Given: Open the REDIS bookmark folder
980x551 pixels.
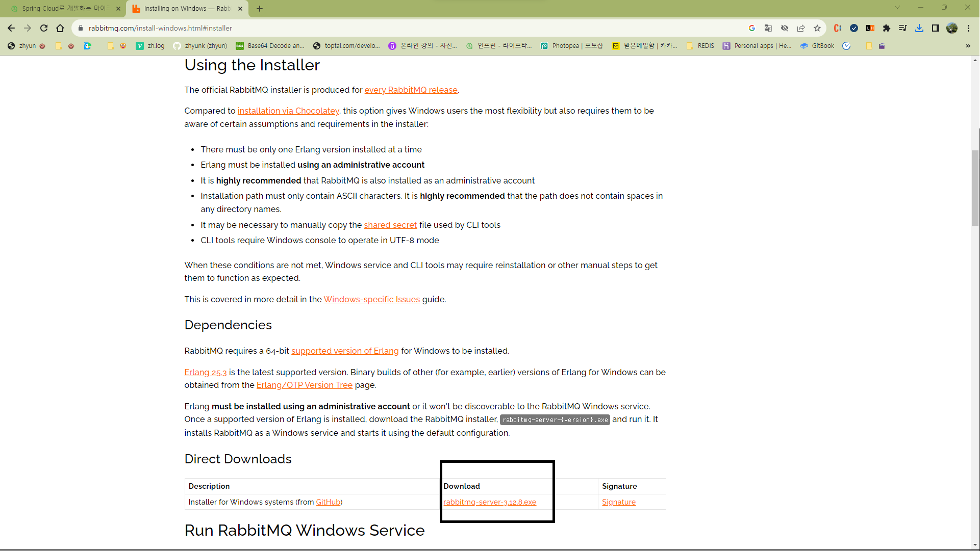Looking at the screenshot, I should pyautogui.click(x=700, y=46).
